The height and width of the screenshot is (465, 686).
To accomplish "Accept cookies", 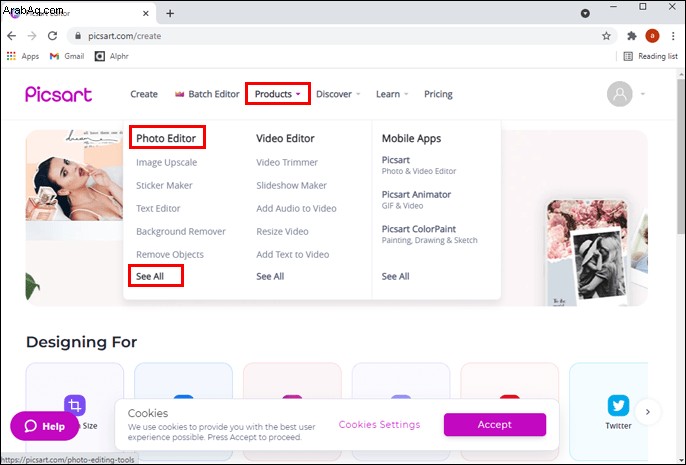I will click(x=495, y=424).
